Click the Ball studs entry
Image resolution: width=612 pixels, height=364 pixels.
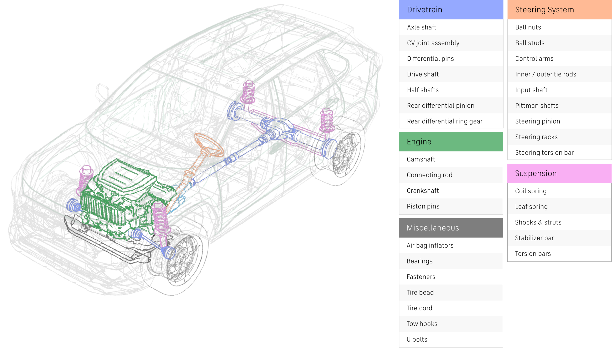(559, 43)
